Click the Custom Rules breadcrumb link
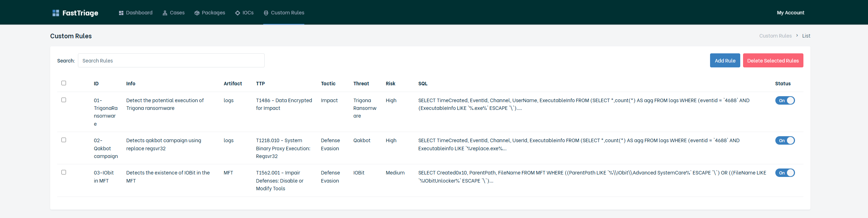 pyautogui.click(x=775, y=36)
